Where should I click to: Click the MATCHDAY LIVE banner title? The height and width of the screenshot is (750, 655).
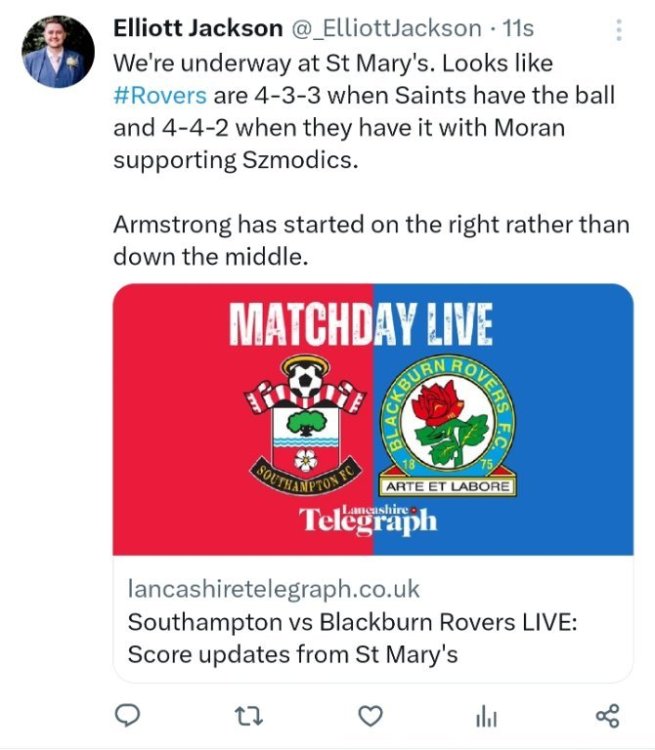pos(360,325)
